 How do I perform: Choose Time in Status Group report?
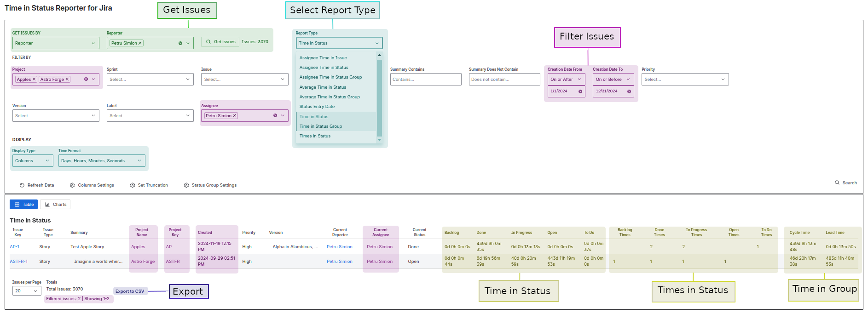[x=336, y=126]
